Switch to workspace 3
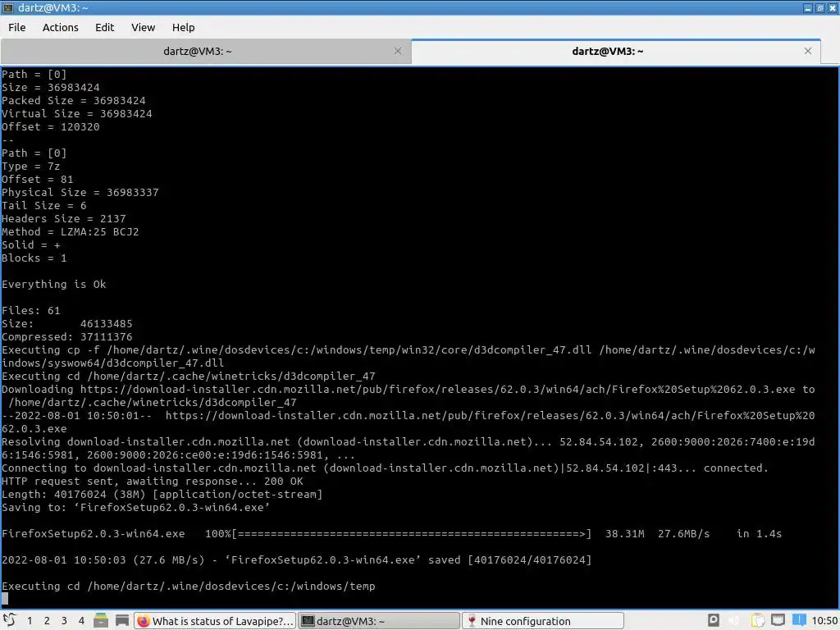Viewport: 840px width, 630px height. coord(64,621)
